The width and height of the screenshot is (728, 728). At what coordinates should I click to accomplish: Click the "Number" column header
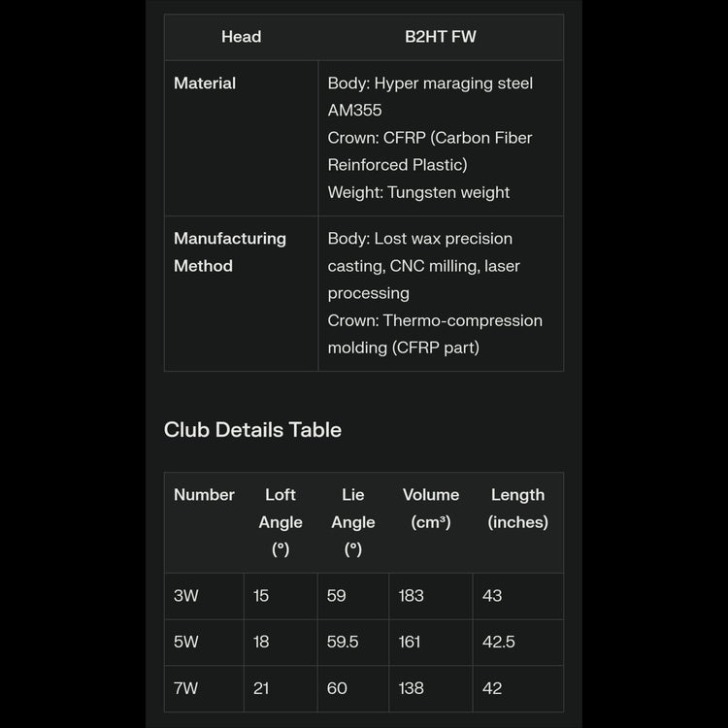[x=204, y=495]
